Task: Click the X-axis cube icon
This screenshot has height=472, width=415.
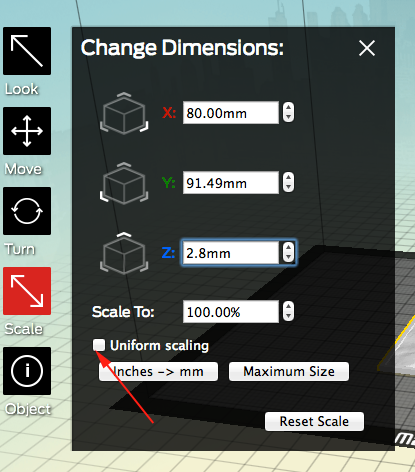Action: [x=124, y=113]
